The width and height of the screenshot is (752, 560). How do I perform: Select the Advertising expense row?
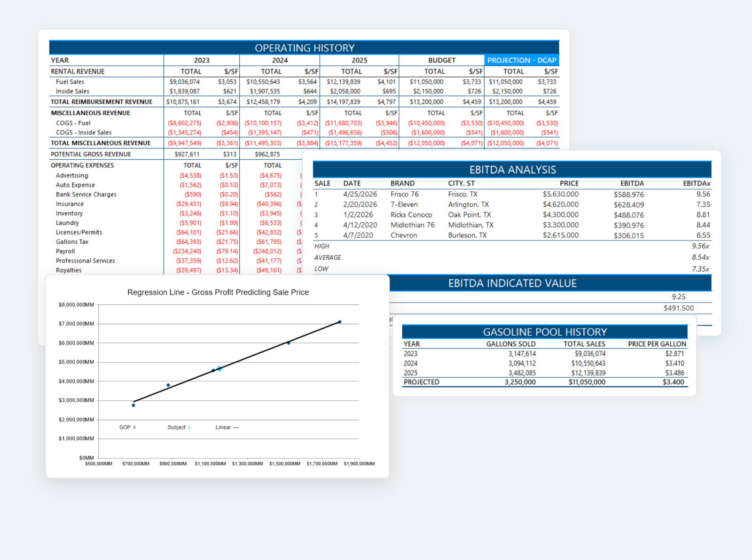pos(72,175)
